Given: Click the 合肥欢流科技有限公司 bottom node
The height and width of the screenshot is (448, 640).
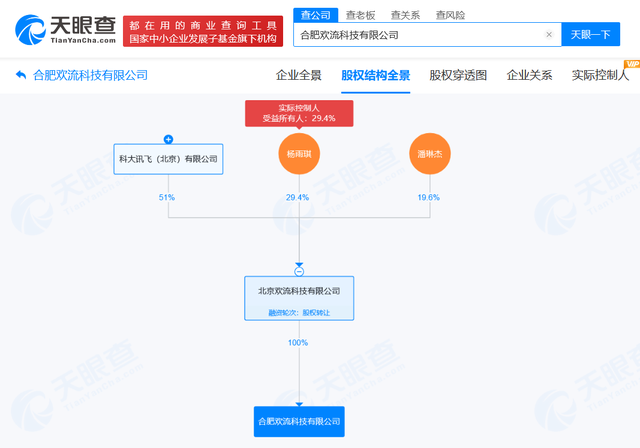Looking at the screenshot, I should (299, 421).
